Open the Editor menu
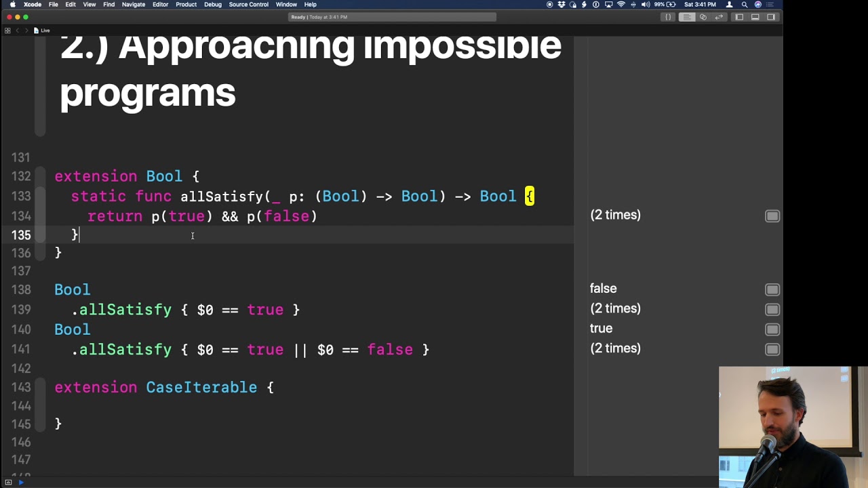The width and height of the screenshot is (868, 488). pyautogui.click(x=160, y=4)
